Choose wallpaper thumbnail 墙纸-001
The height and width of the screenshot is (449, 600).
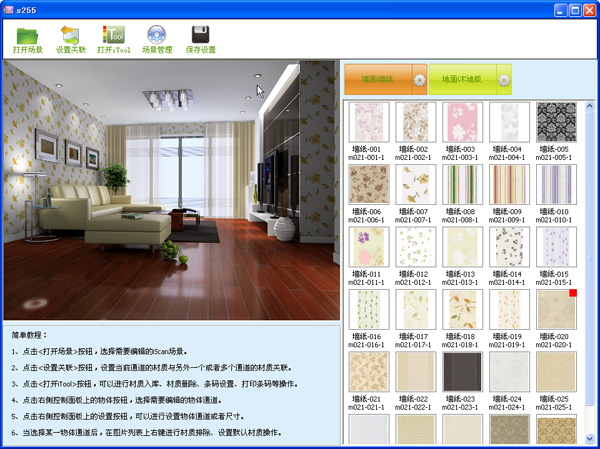[x=368, y=122]
